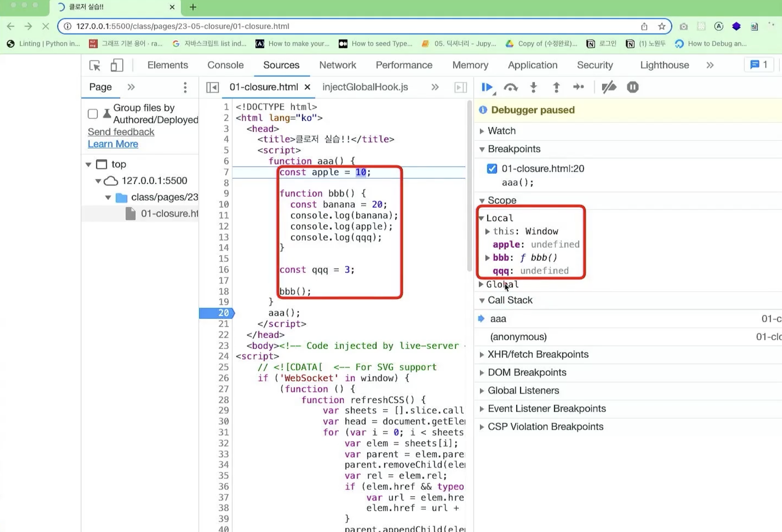Select the (anonymous) call stack frame
The height and width of the screenshot is (532, 782).
point(628,337)
